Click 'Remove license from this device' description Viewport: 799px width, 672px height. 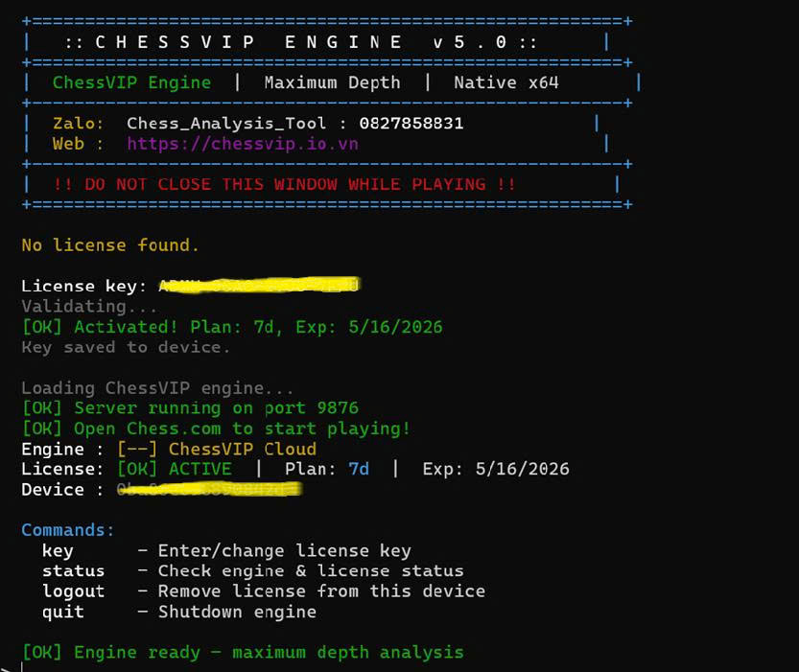point(321,591)
